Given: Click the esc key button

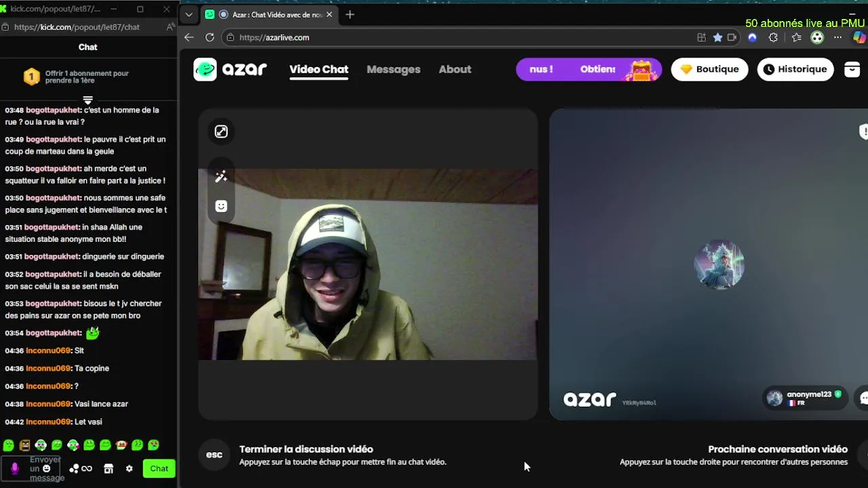Looking at the screenshot, I should coord(214,455).
